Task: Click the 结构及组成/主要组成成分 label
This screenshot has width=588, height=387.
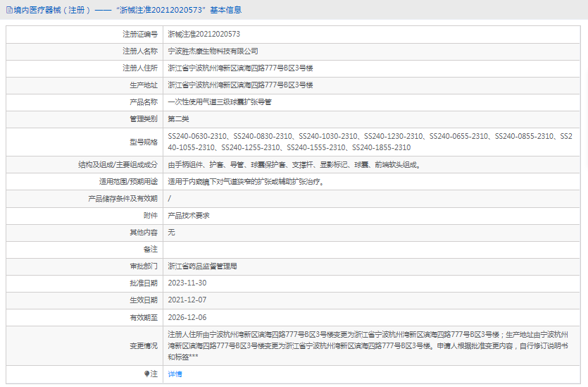Action: (x=118, y=165)
